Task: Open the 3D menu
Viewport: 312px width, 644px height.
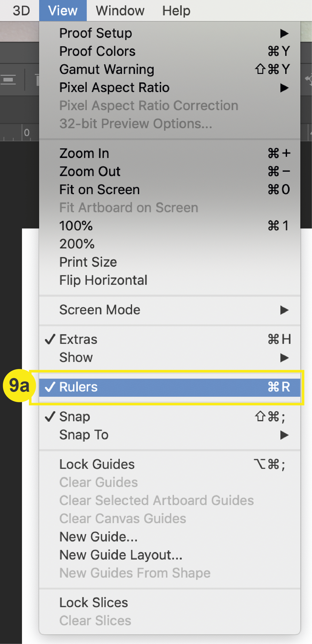Action: click(21, 11)
